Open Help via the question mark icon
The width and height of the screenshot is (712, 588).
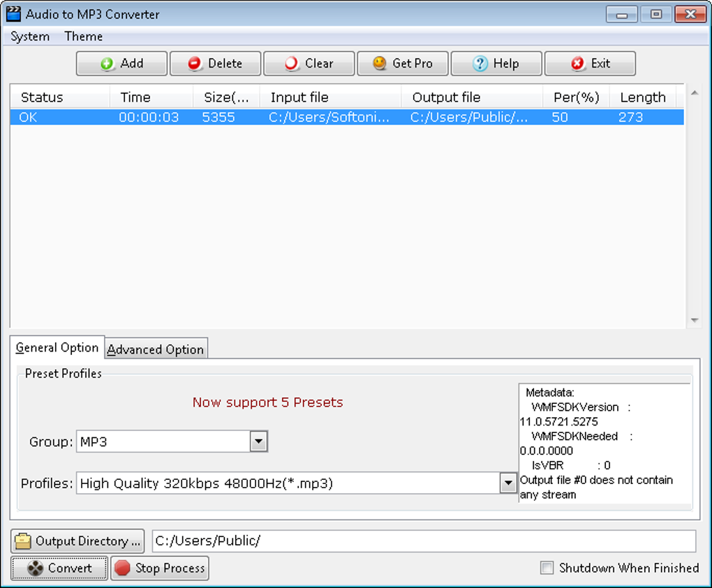click(480, 63)
